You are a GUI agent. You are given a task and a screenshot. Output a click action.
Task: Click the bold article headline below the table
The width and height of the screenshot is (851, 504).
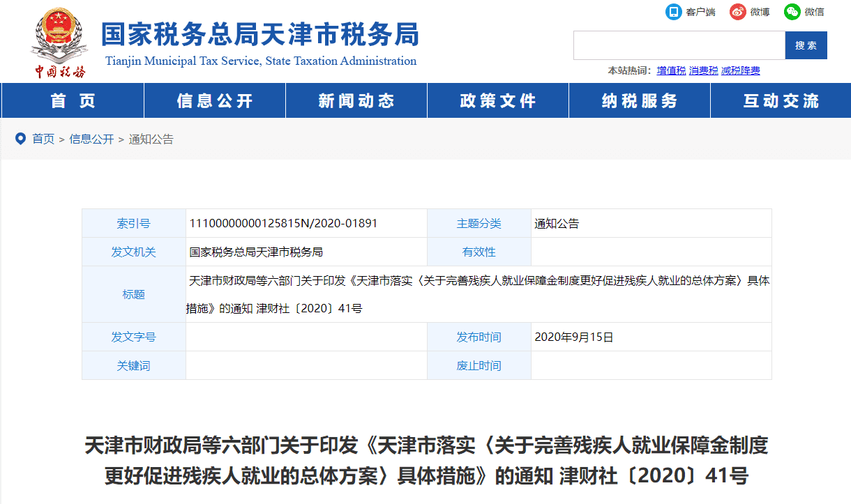426,460
